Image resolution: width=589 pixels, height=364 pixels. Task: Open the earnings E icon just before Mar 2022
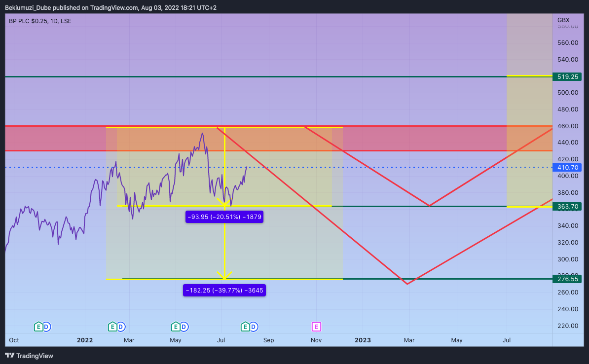click(112, 327)
